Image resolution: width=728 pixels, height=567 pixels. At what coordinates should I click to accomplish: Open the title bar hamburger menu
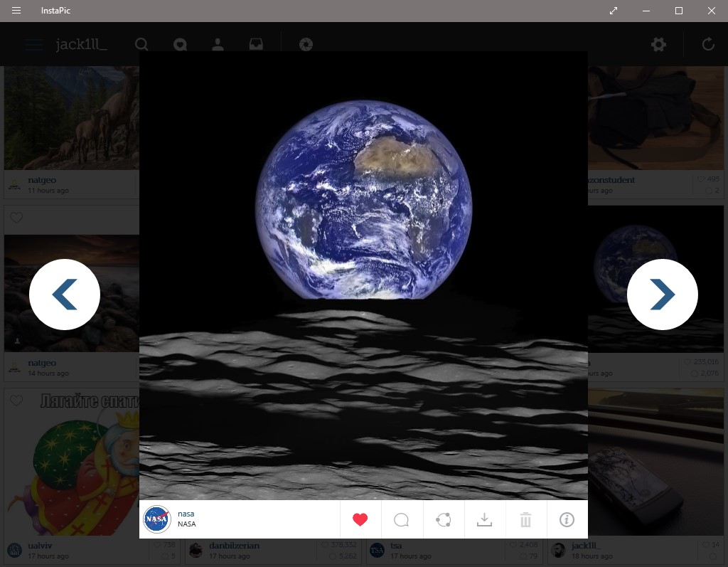pos(16,10)
